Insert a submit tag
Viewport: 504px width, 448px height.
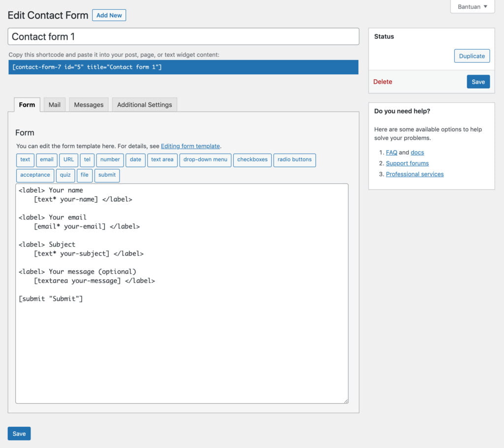[x=107, y=175]
